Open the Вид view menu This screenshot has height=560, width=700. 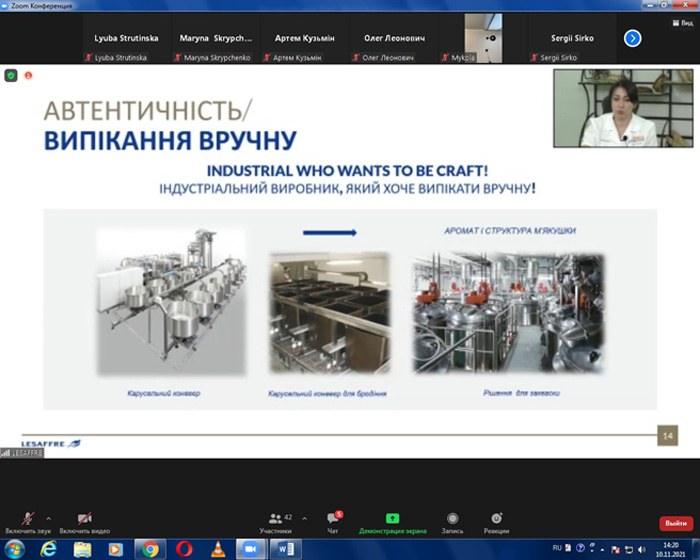683,23
